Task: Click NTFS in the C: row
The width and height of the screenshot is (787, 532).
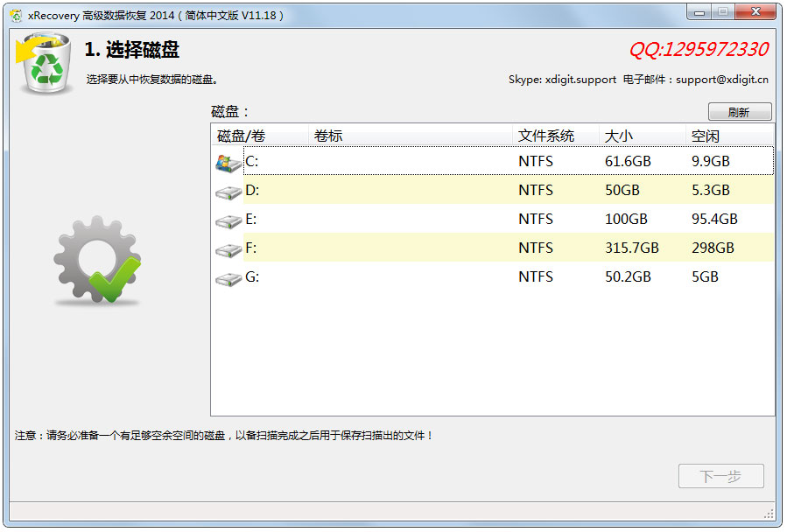Action: [536, 161]
